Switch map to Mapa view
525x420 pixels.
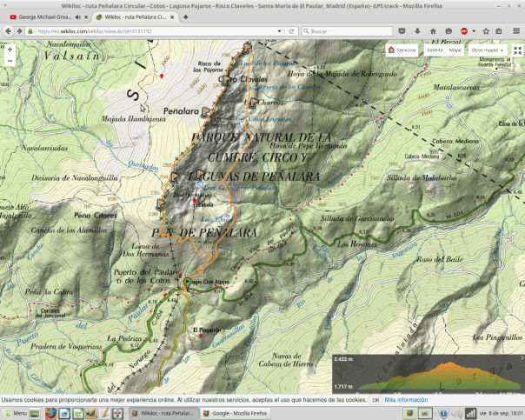(x=455, y=50)
